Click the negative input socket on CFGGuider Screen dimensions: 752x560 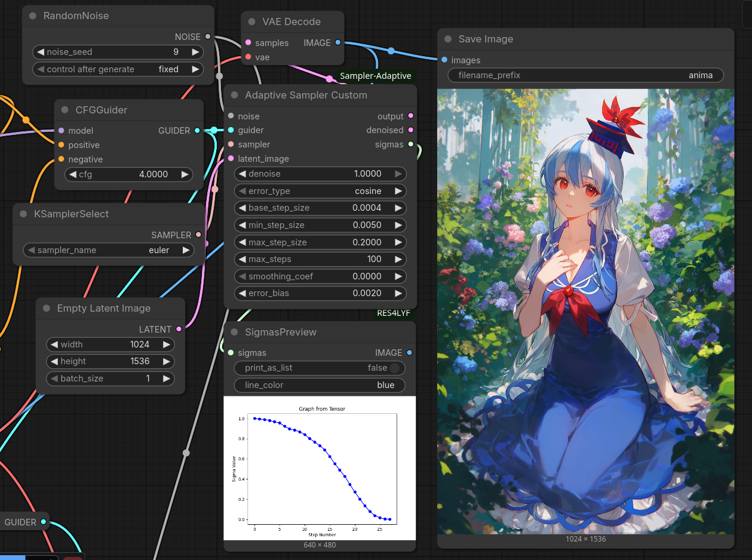(61, 159)
